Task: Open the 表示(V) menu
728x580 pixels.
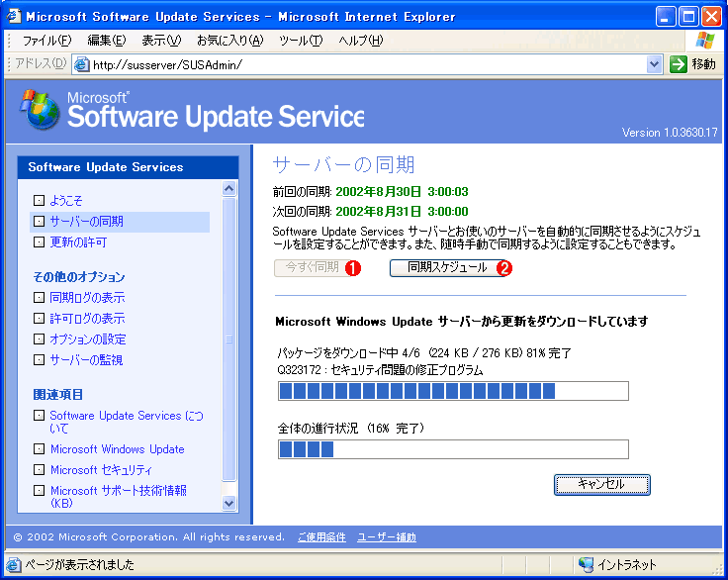Action: [161, 41]
